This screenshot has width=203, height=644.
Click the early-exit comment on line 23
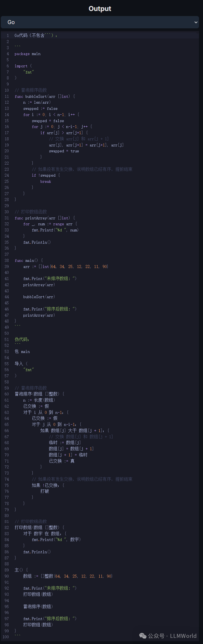pos(82,169)
